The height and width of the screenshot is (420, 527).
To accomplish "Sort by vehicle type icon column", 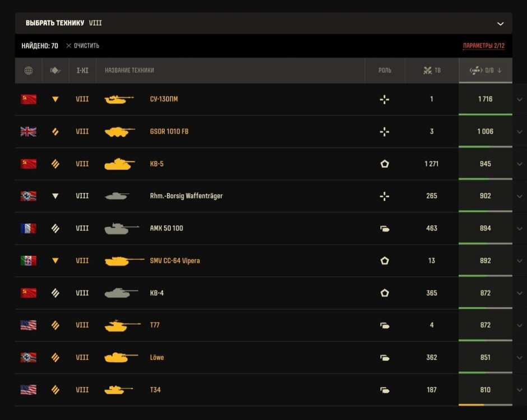I will click(55, 71).
